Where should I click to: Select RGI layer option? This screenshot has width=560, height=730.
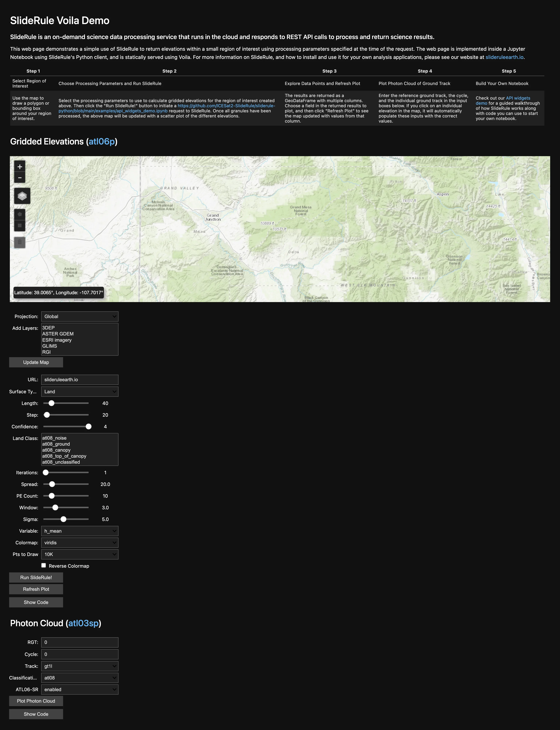pos(80,352)
